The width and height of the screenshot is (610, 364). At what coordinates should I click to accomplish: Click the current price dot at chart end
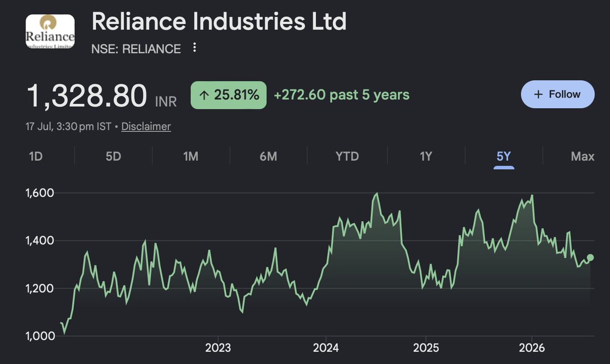pos(590,257)
